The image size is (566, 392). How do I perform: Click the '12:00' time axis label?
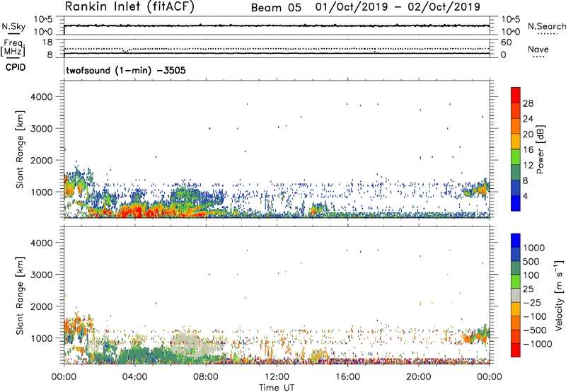pyautogui.click(x=277, y=377)
